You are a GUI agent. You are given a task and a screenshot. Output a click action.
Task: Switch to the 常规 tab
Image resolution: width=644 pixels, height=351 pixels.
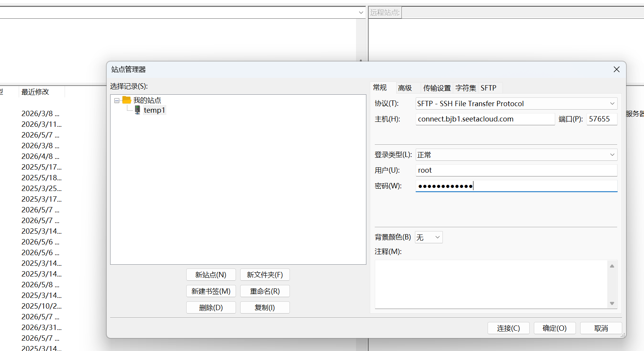coord(380,88)
